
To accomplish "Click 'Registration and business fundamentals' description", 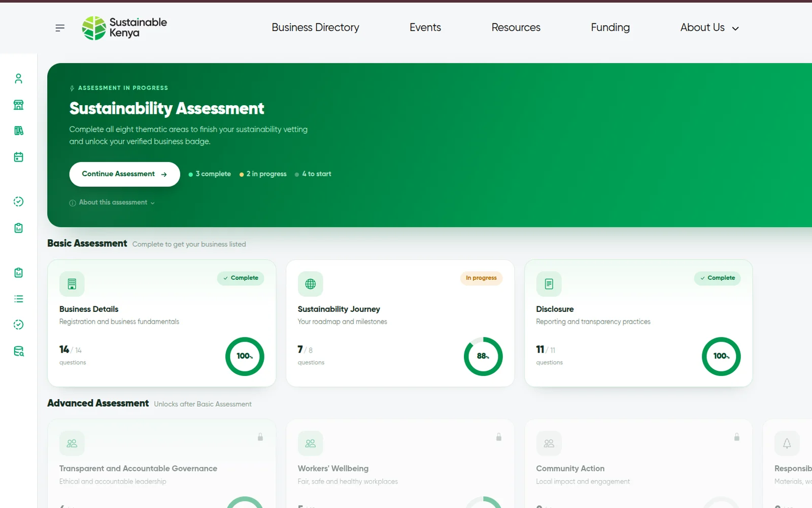I will click(119, 322).
